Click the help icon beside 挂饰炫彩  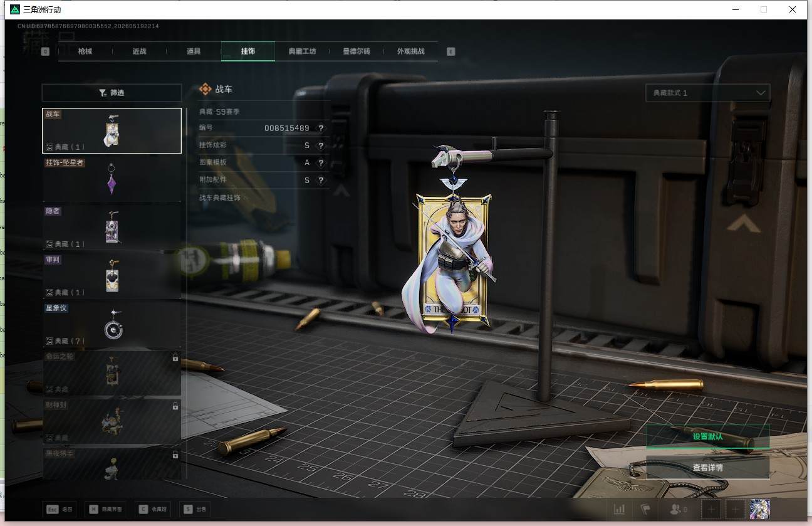pyautogui.click(x=321, y=145)
